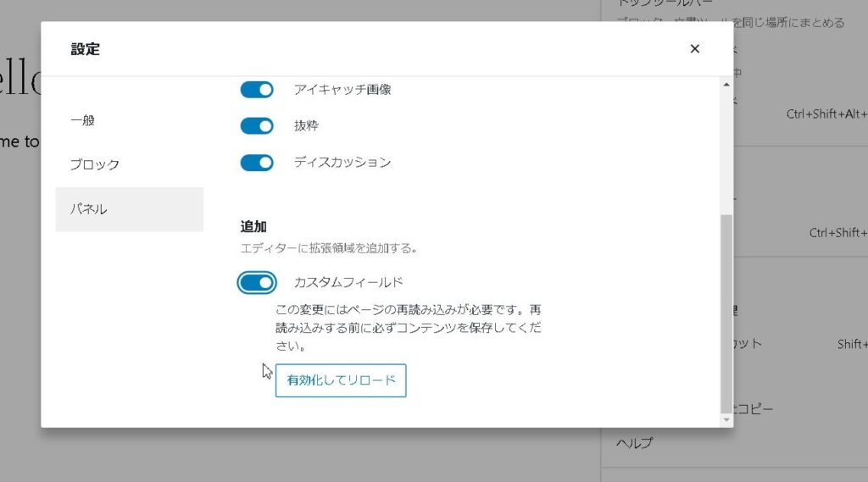
Task: Disable the ディスカッション switch
Action: tap(257, 163)
